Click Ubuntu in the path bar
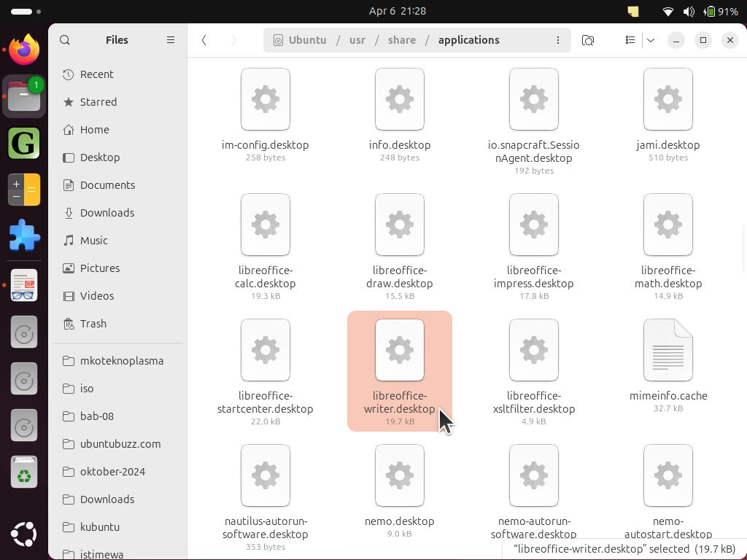 [300, 40]
